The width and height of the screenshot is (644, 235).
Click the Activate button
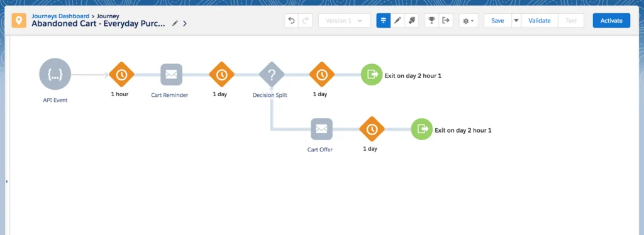tap(611, 21)
